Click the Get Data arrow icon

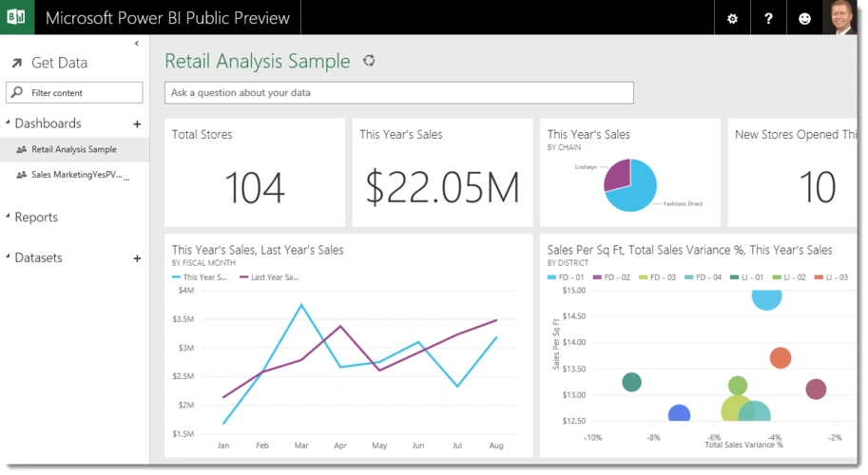[16, 64]
